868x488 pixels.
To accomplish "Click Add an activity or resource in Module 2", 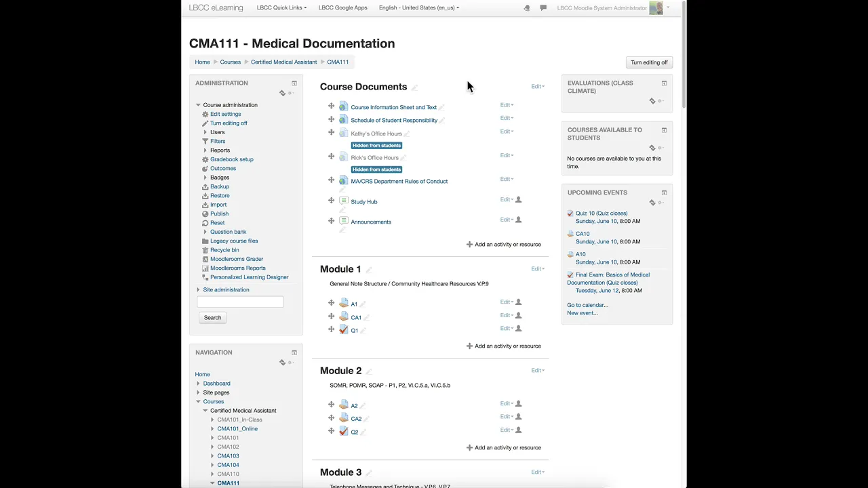I will coord(504,447).
